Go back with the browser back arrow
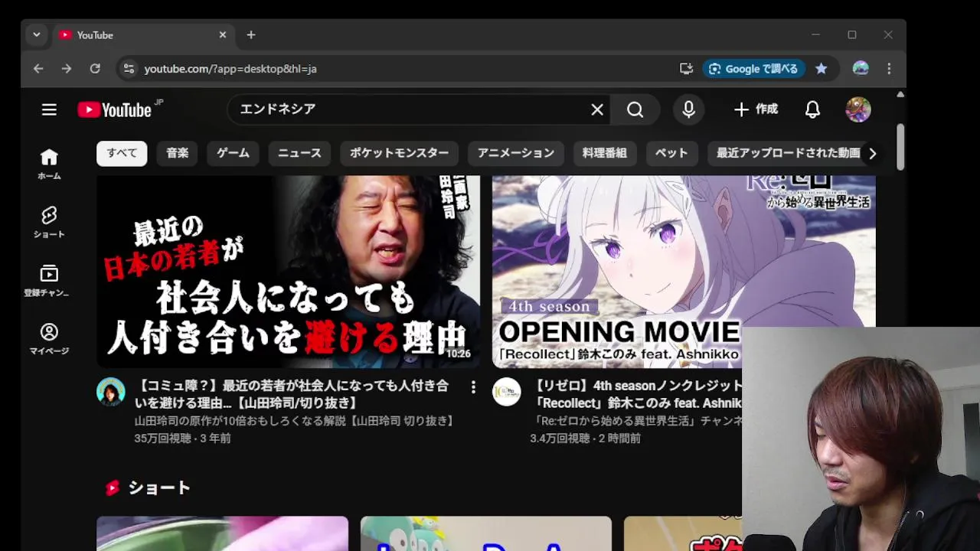This screenshot has height=551, width=980. (x=38, y=69)
